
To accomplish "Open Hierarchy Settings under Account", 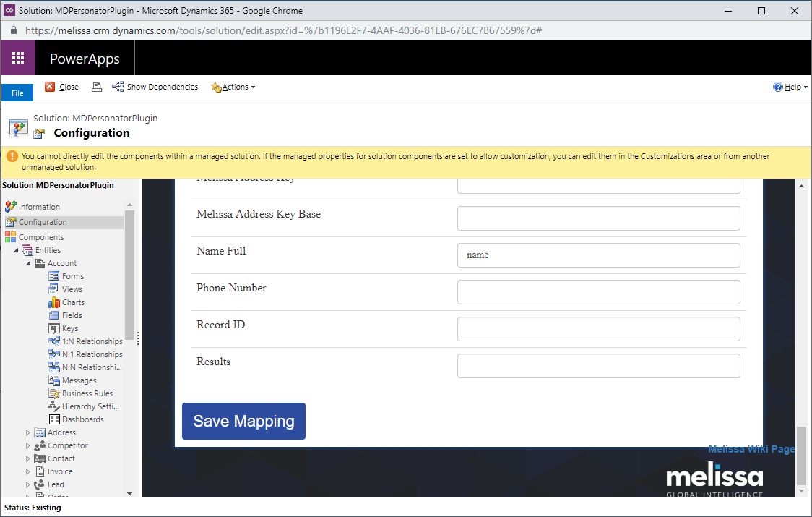I will pyautogui.click(x=90, y=406).
